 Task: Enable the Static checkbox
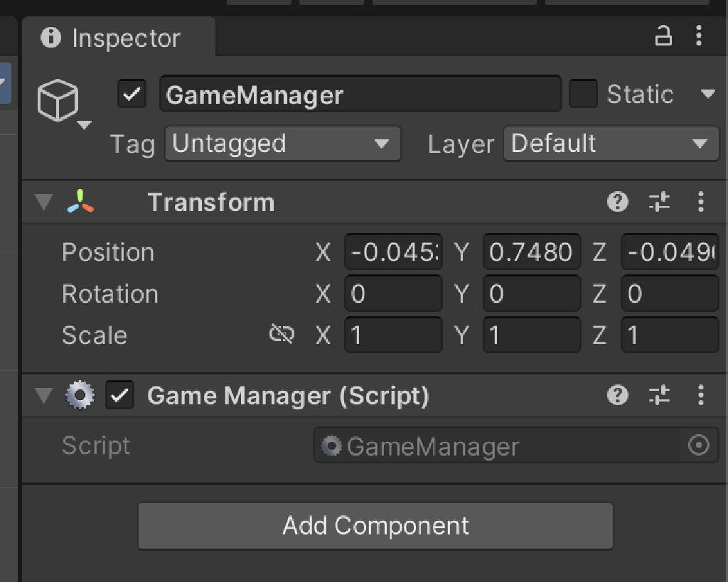pyautogui.click(x=583, y=94)
